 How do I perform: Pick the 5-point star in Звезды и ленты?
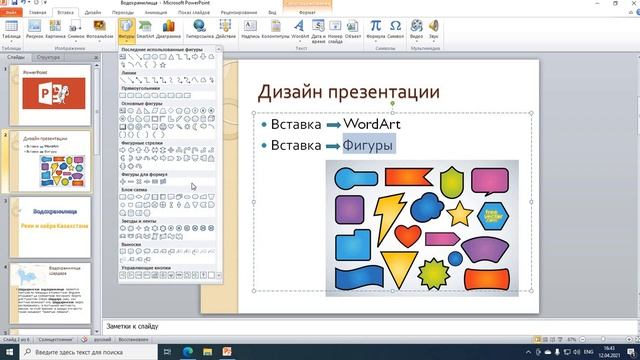pyautogui.click(x=147, y=228)
